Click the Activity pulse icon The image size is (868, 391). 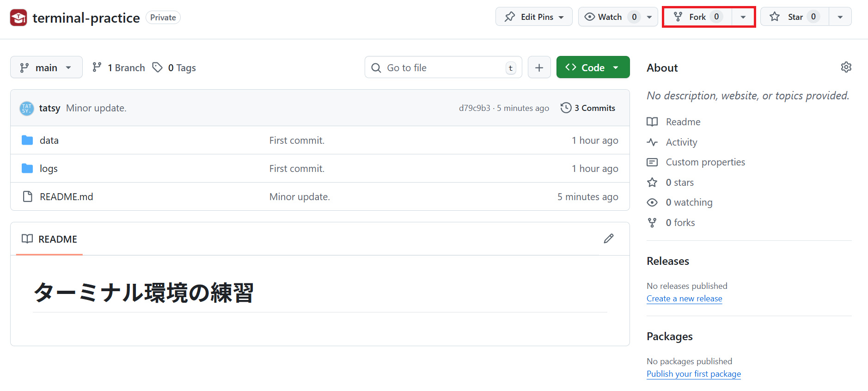click(x=652, y=142)
